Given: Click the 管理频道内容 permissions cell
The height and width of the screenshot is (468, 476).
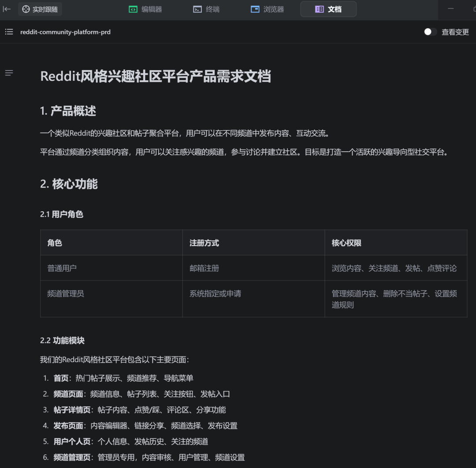Looking at the screenshot, I should pyautogui.click(x=396, y=299).
